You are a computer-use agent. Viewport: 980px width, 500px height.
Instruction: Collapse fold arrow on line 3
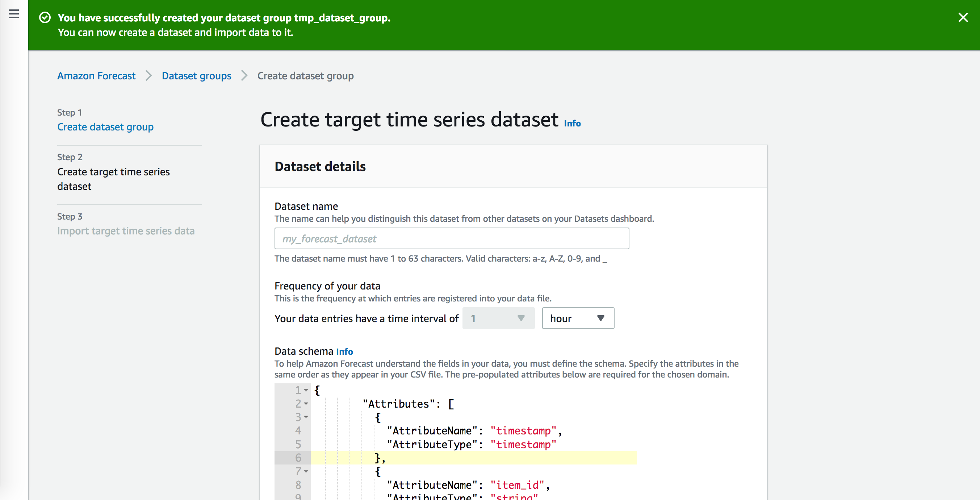coord(306,417)
